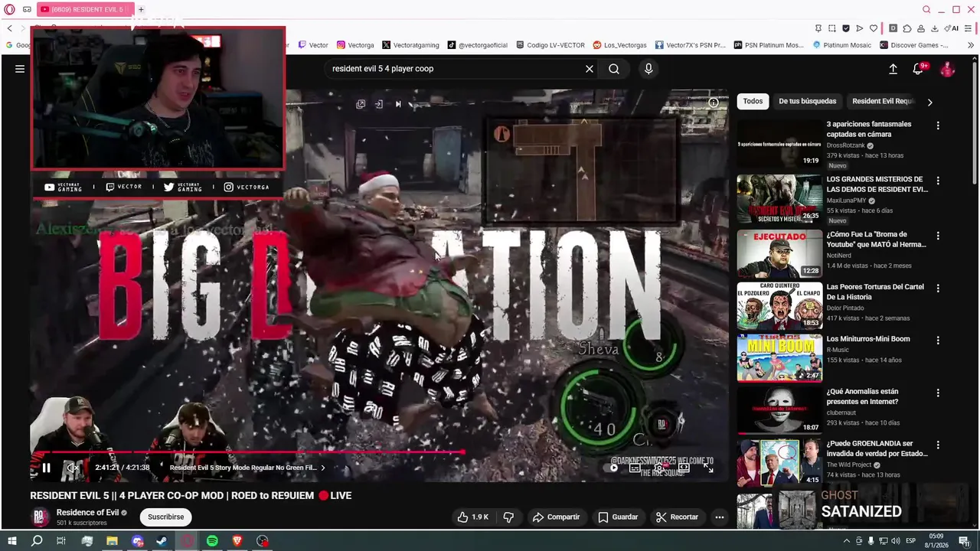
Task: Enter fullscreen mode in video player
Action: 708,468
